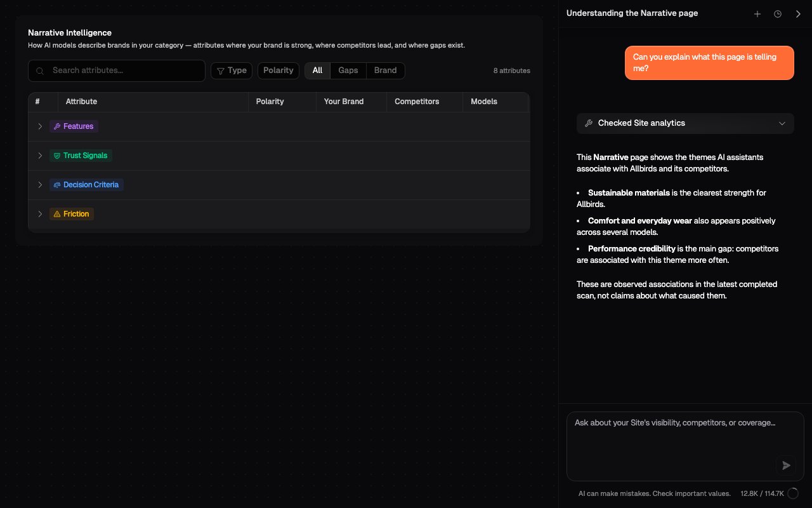812x508 pixels.
Task: Click the search magnifier icon
Action: click(x=40, y=71)
